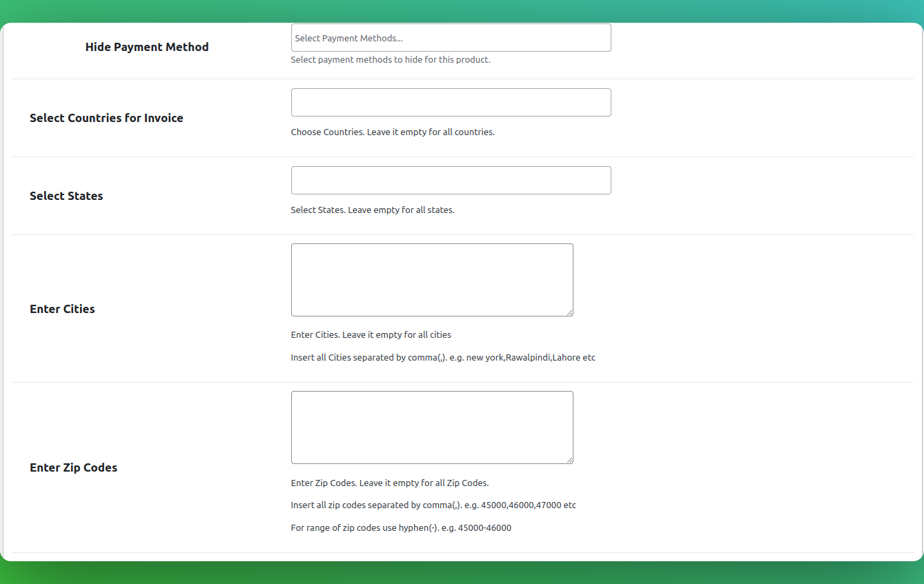The height and width of the screenshot is (584, 924).
Task: Click the Select States label
Action: point(66,196)
